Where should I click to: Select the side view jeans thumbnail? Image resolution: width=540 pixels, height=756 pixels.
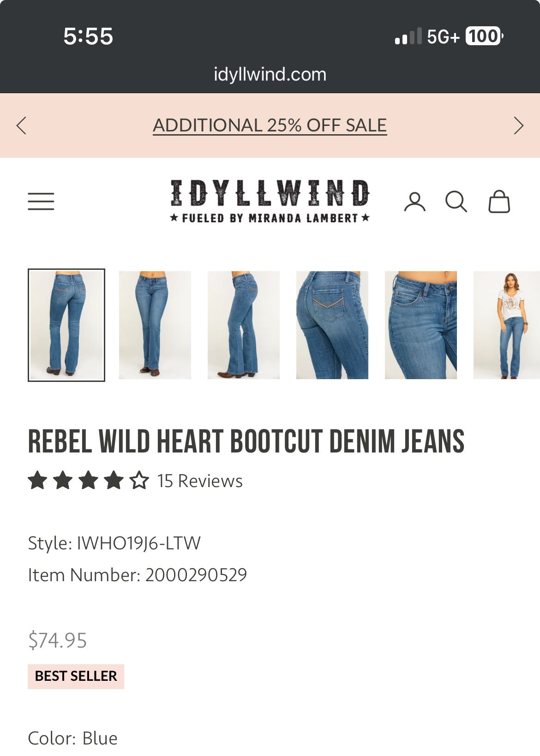point(244,325)
